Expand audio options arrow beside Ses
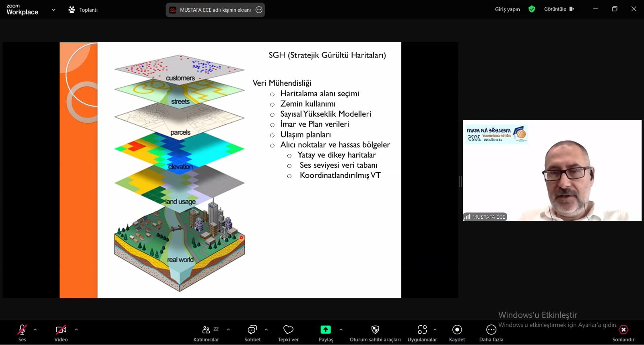 [35, 330]
